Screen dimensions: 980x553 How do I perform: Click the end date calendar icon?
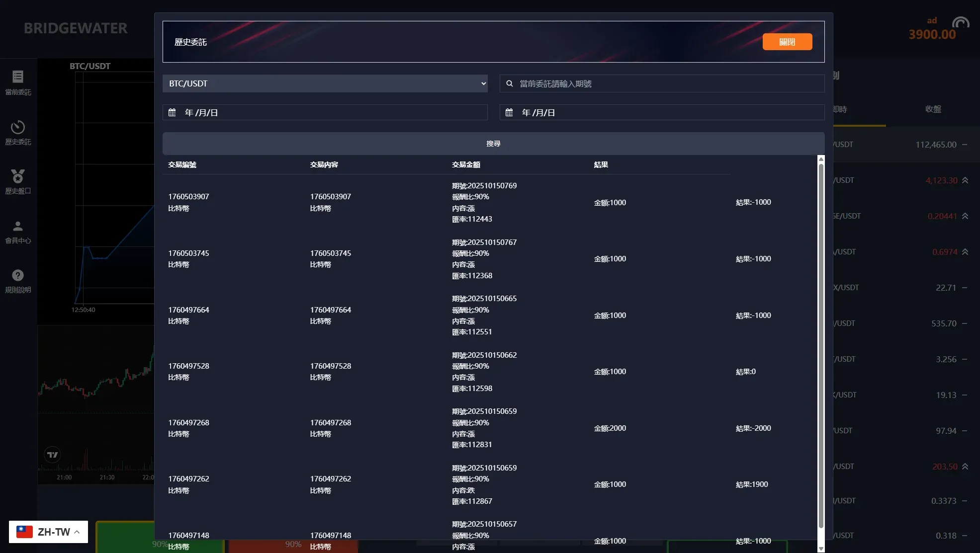509,112
